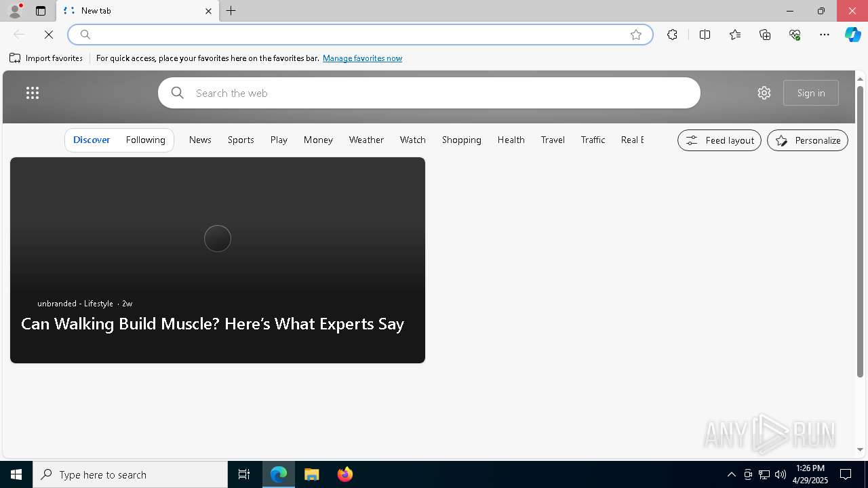Click in the browser address bar
The height and width of the screenshot is (488, 868).
click(360, 35)
